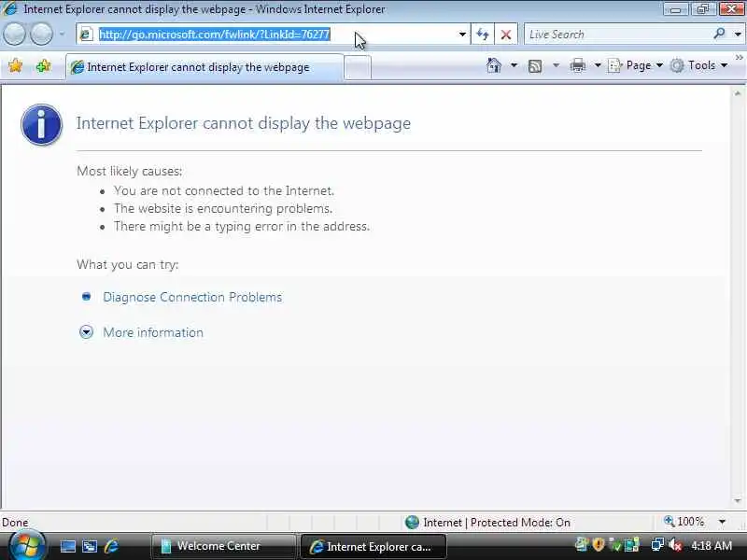The width and height of the screenshot is (747, 560).
Task: Select the 'Internet Explorer cannot display' tab
Action: 204,67
